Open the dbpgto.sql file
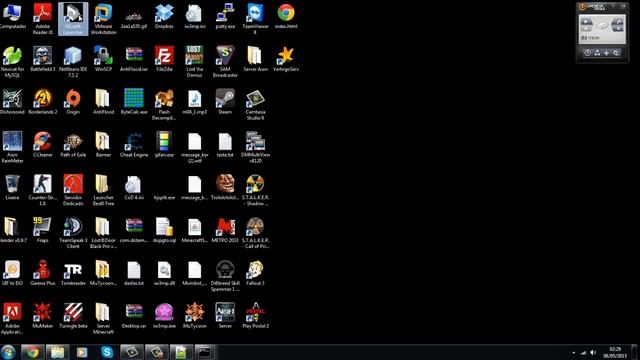 (x=164, y=230)
